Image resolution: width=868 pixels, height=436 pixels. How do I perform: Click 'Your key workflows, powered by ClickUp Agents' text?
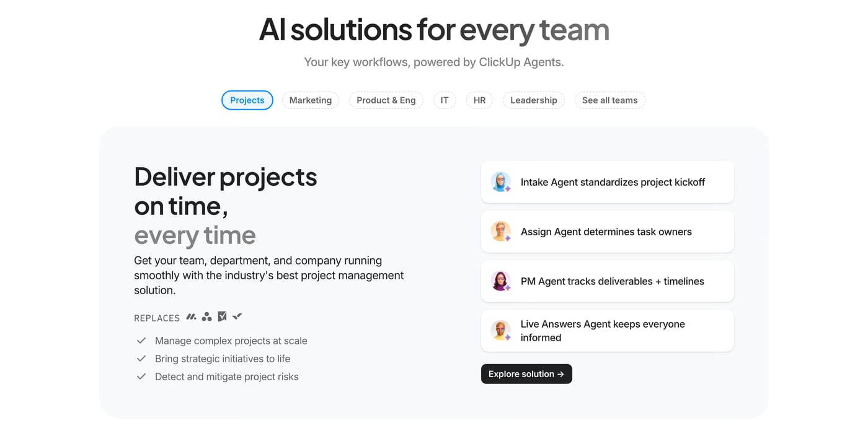pos(434,62)
